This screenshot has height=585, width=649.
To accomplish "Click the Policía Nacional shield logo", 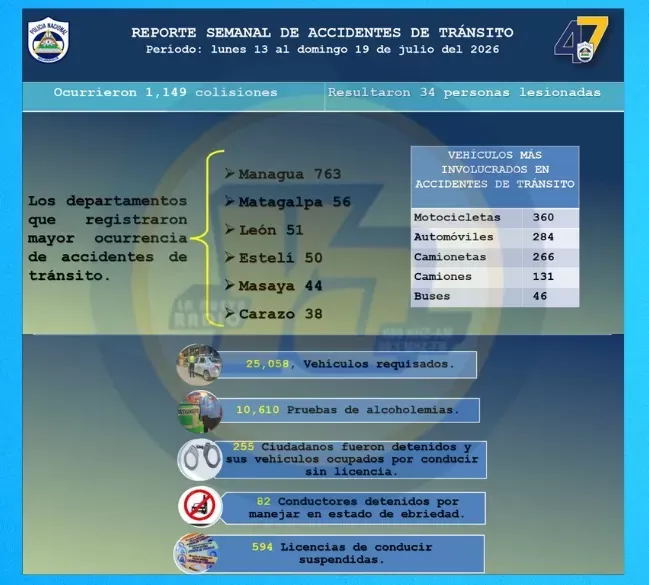I will pos(48,40).
